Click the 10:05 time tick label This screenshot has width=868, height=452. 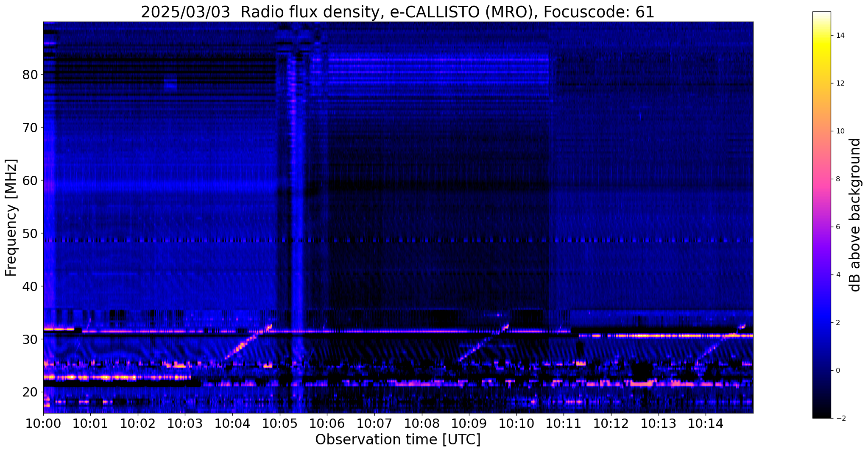point(280,424)
